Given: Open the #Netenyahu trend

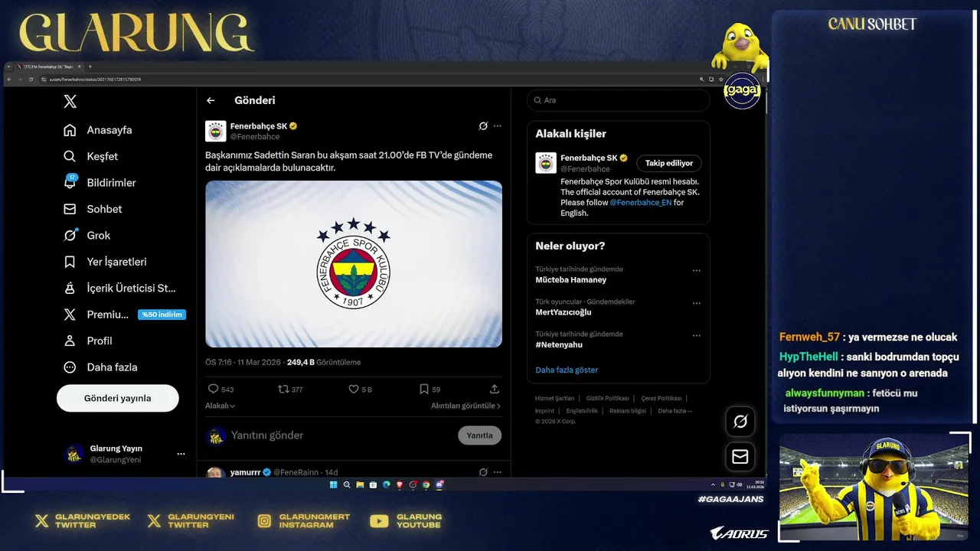Looking at the screenshot, I should point(559,345).
